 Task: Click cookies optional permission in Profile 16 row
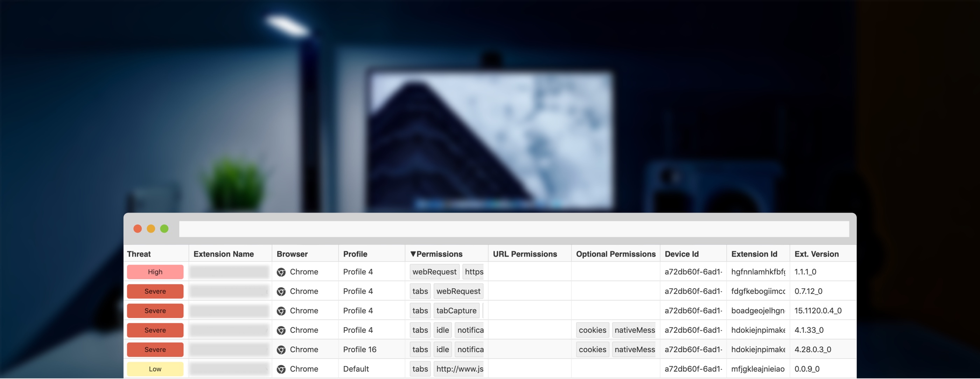point(592,350)
